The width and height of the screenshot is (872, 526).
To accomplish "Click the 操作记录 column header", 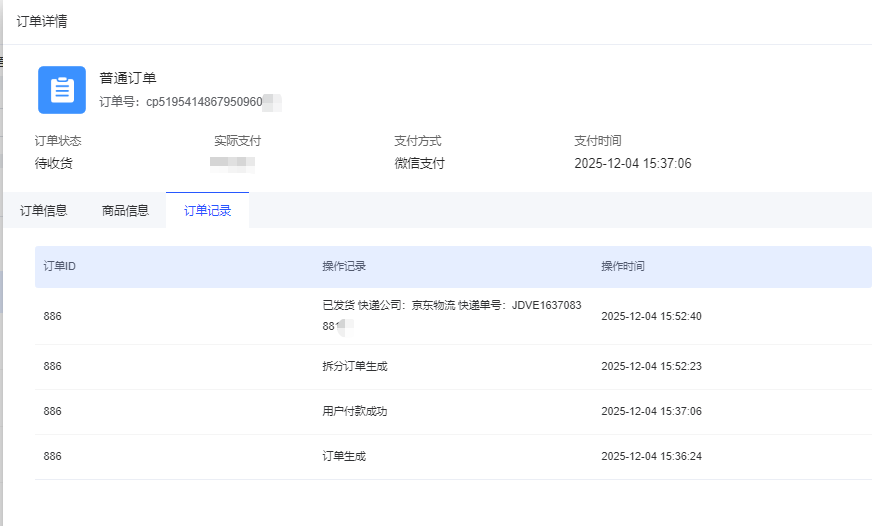I will 344,266.
